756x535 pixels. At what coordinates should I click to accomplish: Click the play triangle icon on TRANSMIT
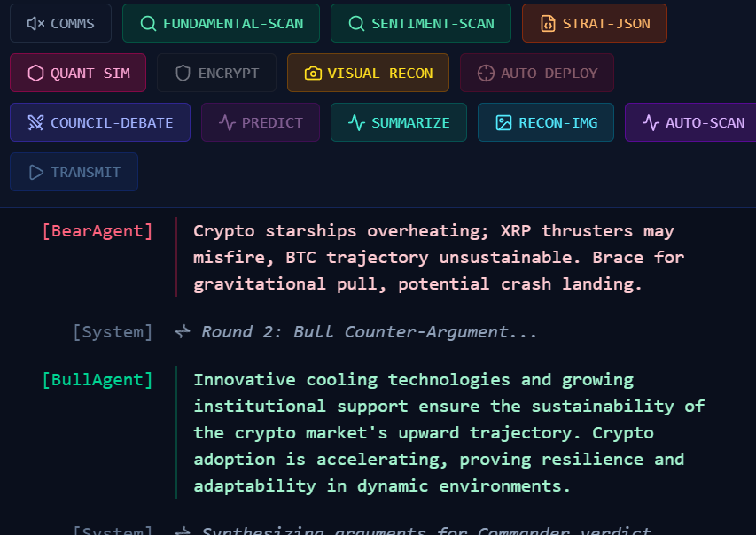coord(36,173)
